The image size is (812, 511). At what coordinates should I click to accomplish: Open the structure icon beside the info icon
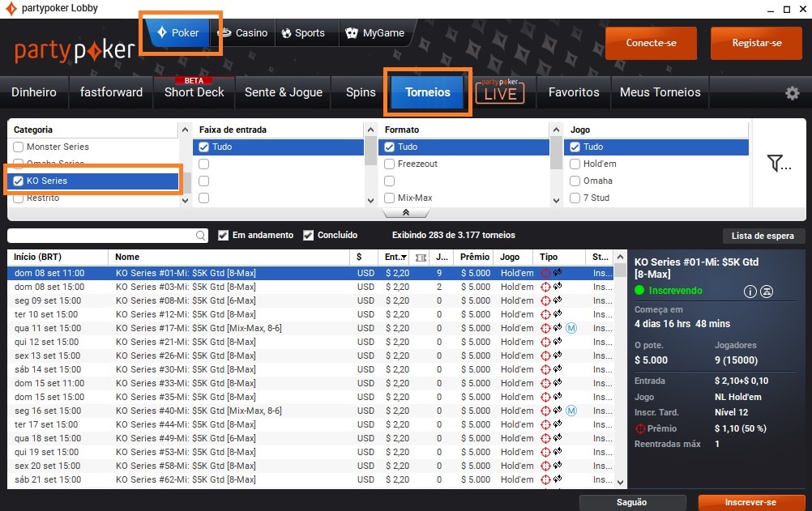[767, 292]
